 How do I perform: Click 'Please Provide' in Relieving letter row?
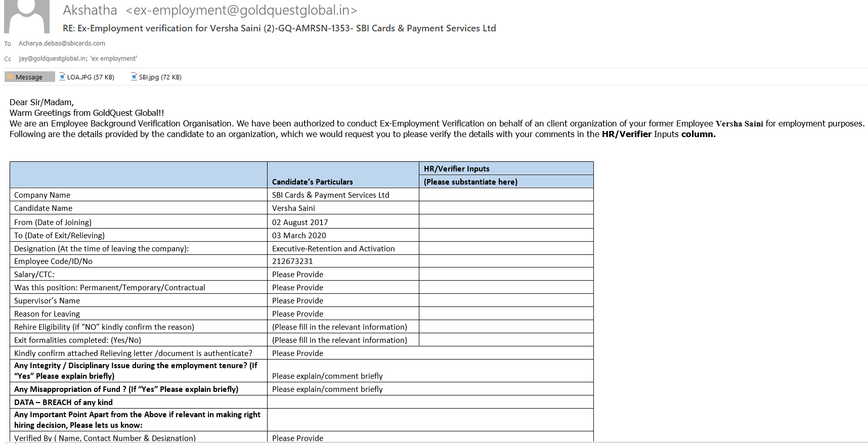click(297, 353)
